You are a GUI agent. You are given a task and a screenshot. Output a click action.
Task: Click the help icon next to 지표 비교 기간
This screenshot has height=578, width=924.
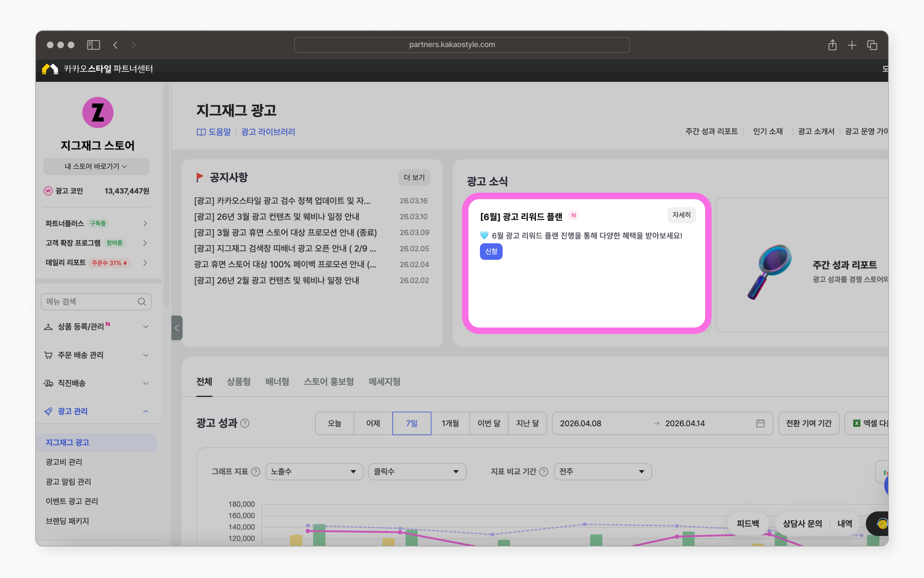pyautogui.click(x=544, y=472)
